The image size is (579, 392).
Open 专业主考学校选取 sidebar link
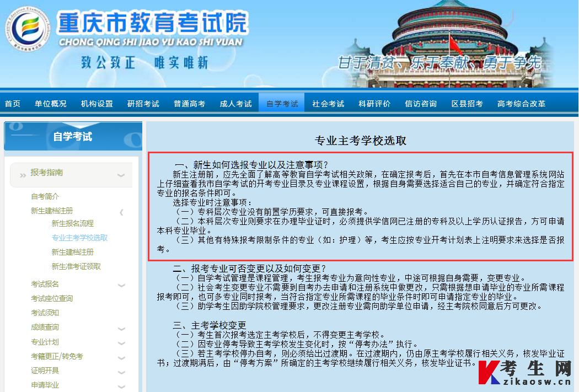pyautogui.click(x=80, y=238)
